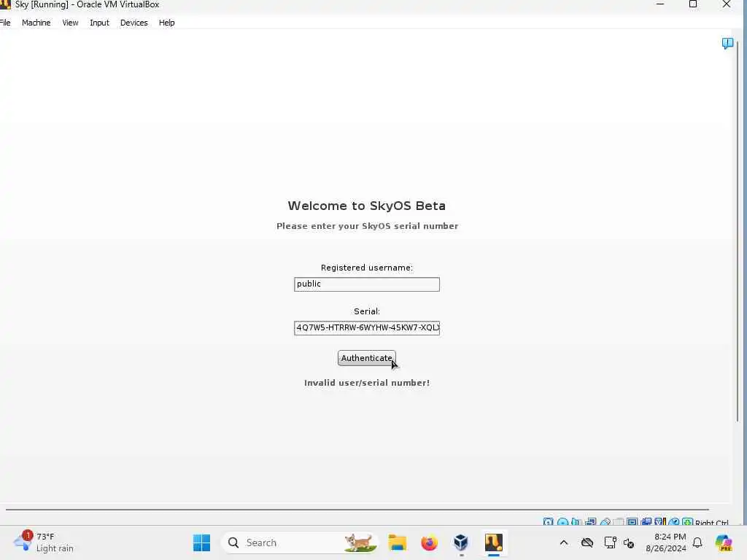Click the Right Ctrl host key label
This screenshot has height=560, width=747.
point(712,523)
